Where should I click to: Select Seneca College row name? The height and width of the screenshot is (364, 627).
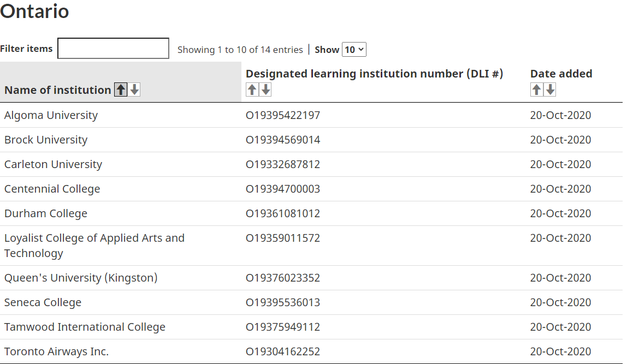(43, 302)
